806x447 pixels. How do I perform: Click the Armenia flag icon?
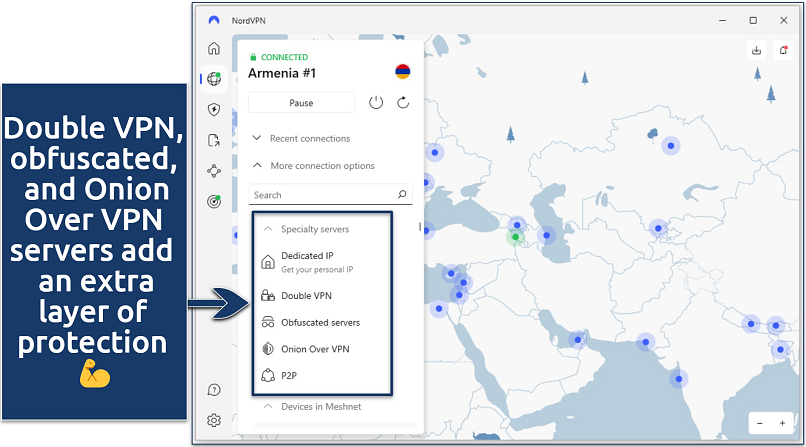(x=402, y=71)
